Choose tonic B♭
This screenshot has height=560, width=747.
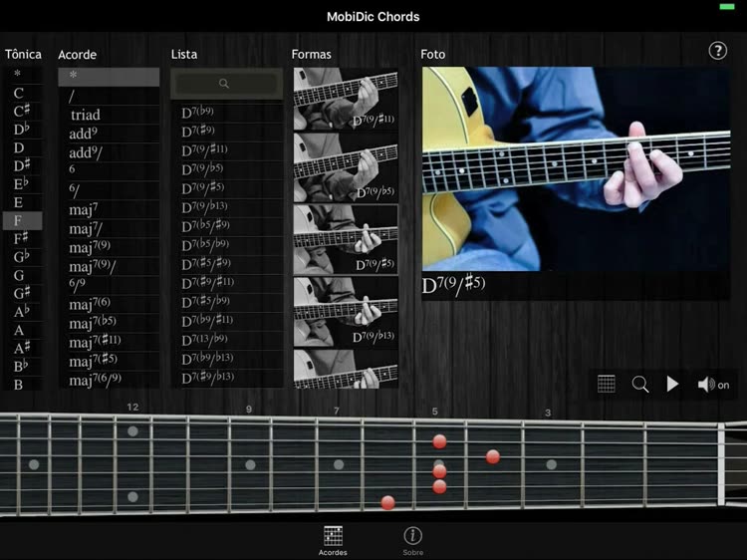coord(22,366)
